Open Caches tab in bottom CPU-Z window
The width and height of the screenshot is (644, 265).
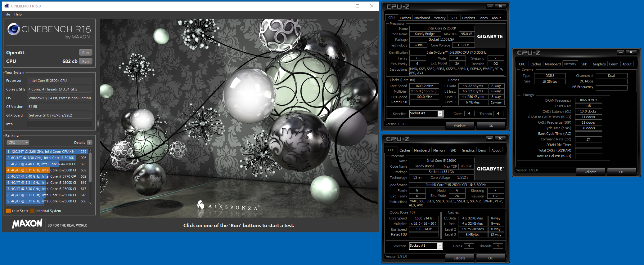tap(405, 150)
